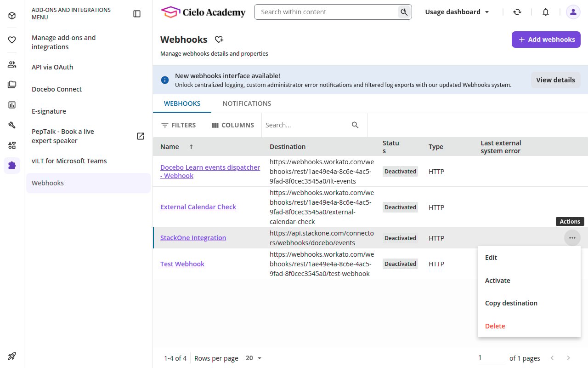The height and width of the screenshot is (368, 588).
Task: Click Actions ellipsis for StackOne Integration row
Action: point(572,238)
